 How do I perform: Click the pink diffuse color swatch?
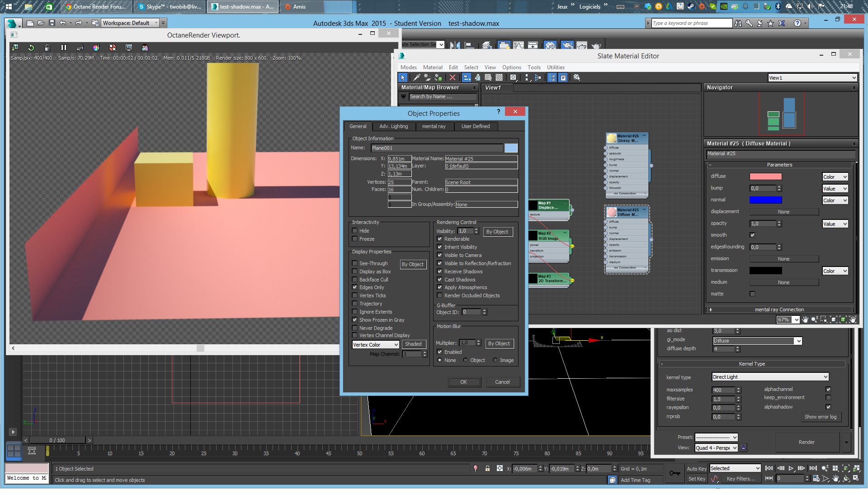[765, 176]
